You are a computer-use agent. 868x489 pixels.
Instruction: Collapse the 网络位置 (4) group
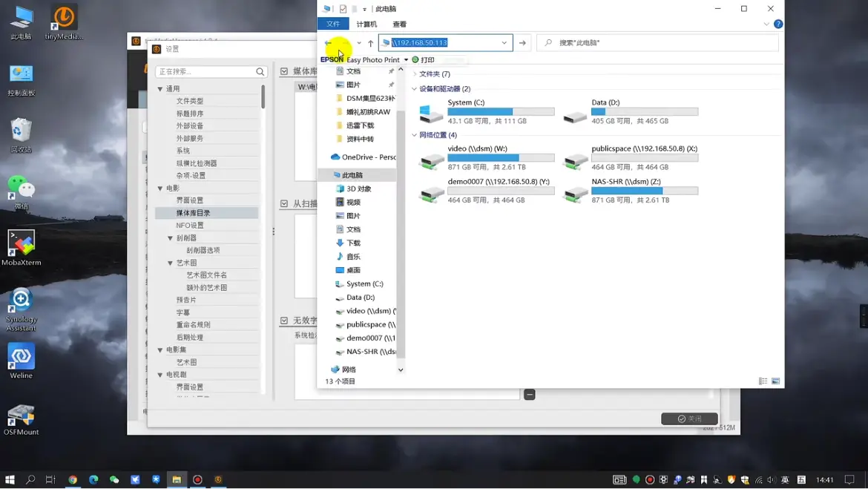coord(415,135)
